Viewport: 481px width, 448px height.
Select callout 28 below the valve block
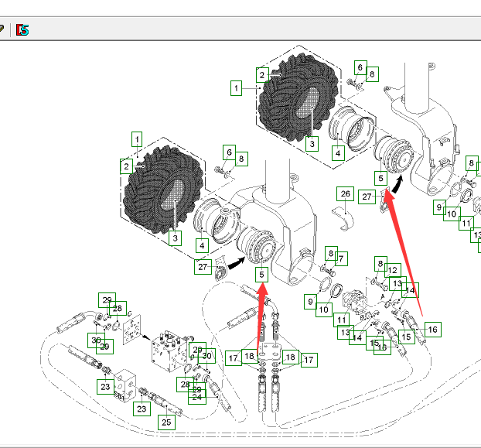pyautogui.click(x=185, y=385)
